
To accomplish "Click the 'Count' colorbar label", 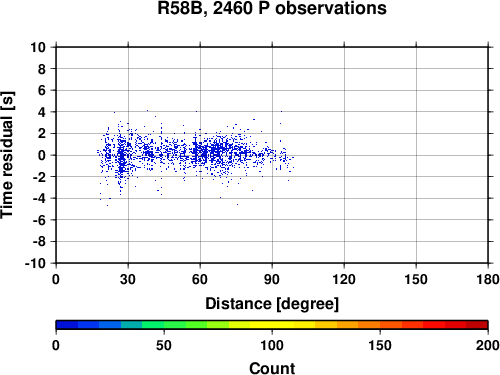I will pyautogui.click(x=272, y=368).
